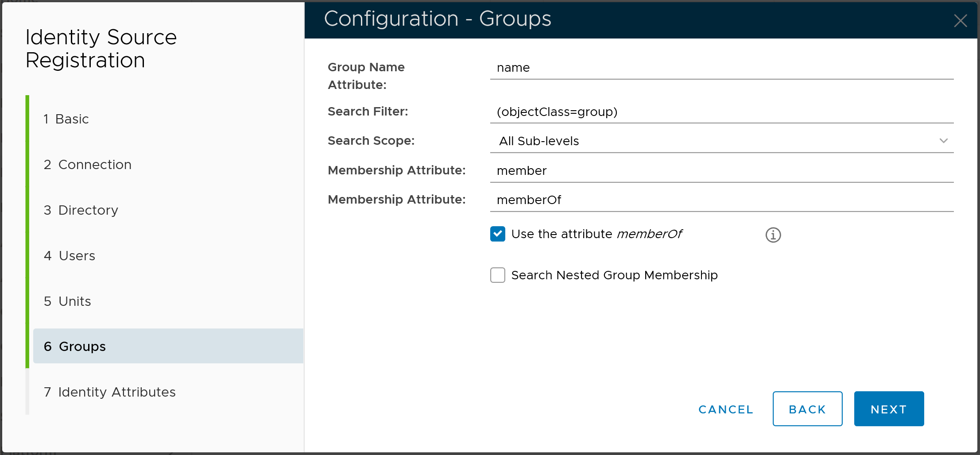Click the Search Scope chevron arrow

coord(943,141)
